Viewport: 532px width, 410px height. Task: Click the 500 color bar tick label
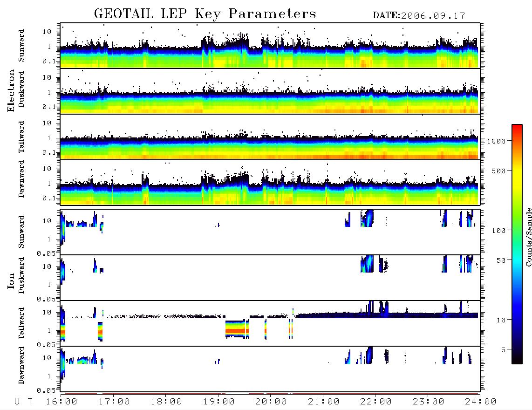click(x=498, y=171)
